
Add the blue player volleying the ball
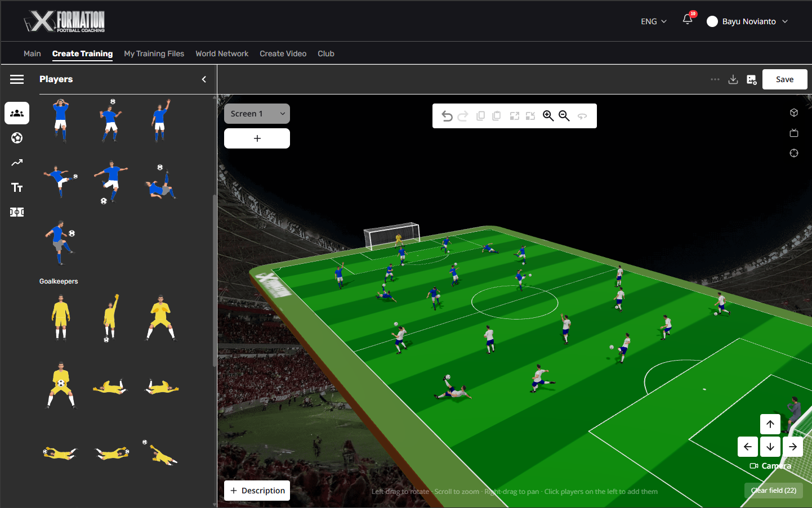(61, 181)
